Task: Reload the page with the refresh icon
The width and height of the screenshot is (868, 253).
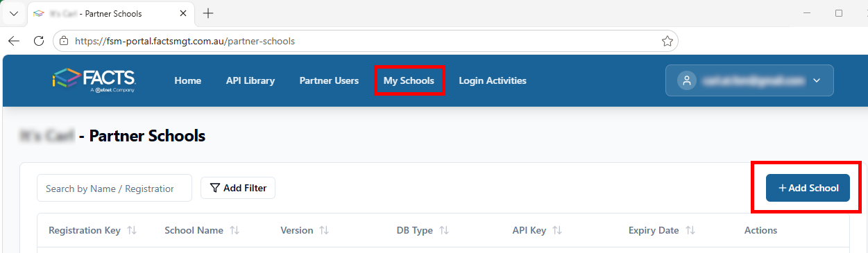Action: pyautogui.click(x=39, y=41)
